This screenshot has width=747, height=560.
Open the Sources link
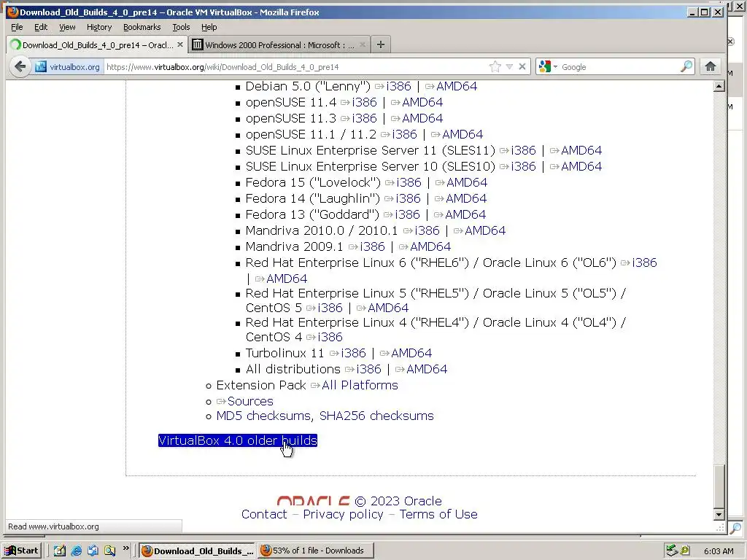[250, 402]
